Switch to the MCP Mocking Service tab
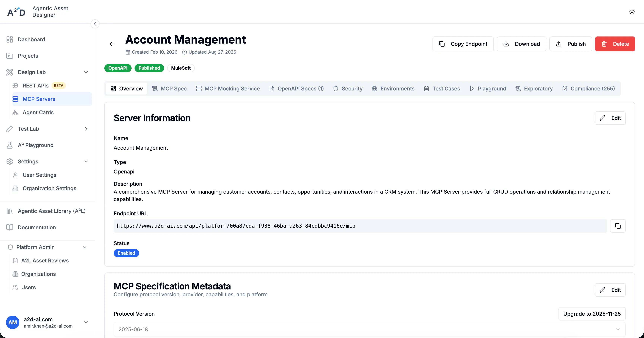 [228, 89]
